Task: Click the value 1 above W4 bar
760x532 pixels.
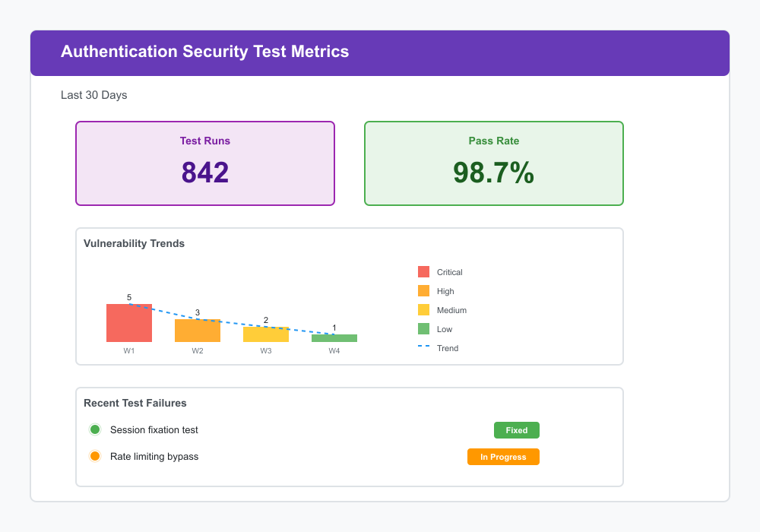Action: pyautogui.click(x=334, y=328)
